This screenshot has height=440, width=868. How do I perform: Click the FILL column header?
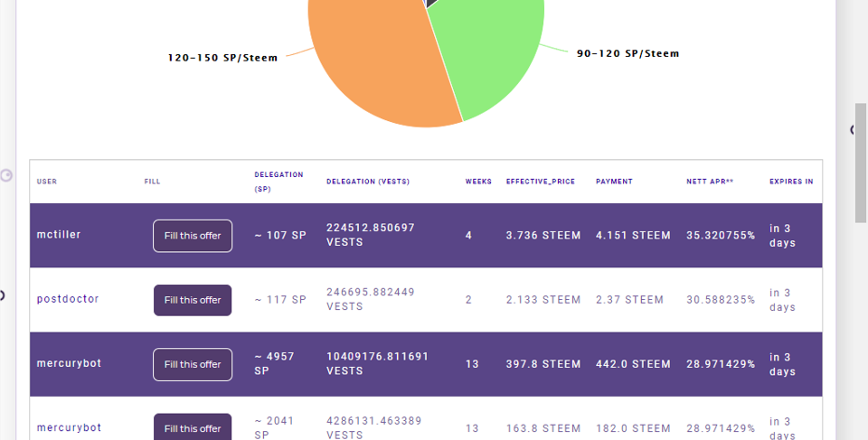pos(152,182)
